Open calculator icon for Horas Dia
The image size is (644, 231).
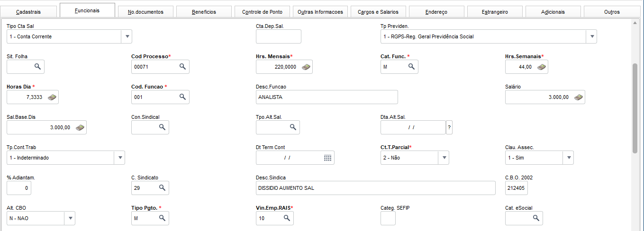52,97
